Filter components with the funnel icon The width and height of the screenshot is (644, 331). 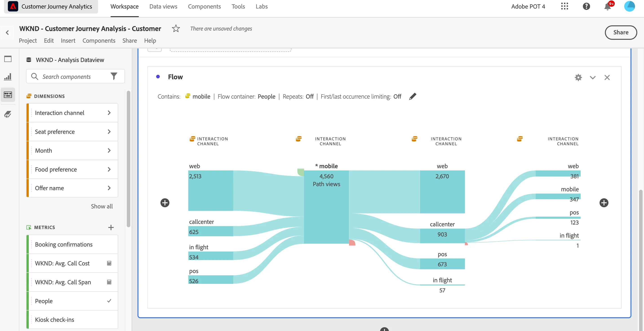pyautogui.click(x=114, y=76)
